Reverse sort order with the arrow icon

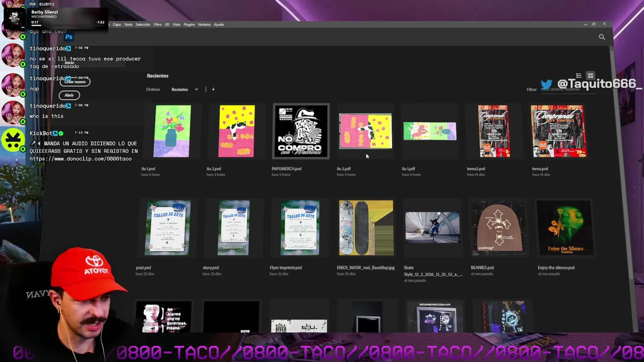(213, 89)
